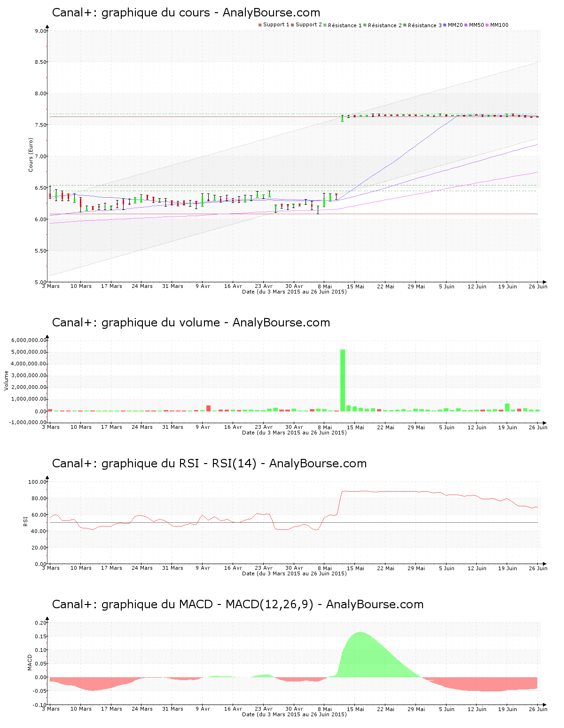Select the 'MM20' legend label

point(455,25)
